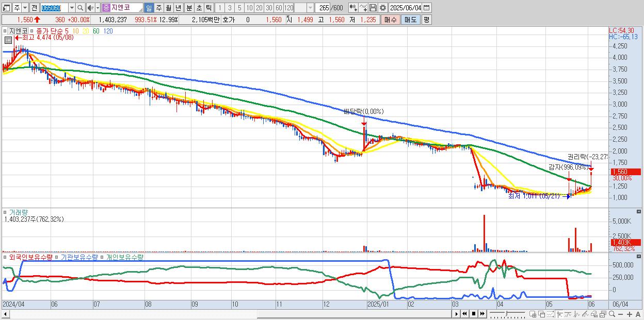Click the chart image export icon
This screenshot has width=644, height=320.
(x=603, y=314)
